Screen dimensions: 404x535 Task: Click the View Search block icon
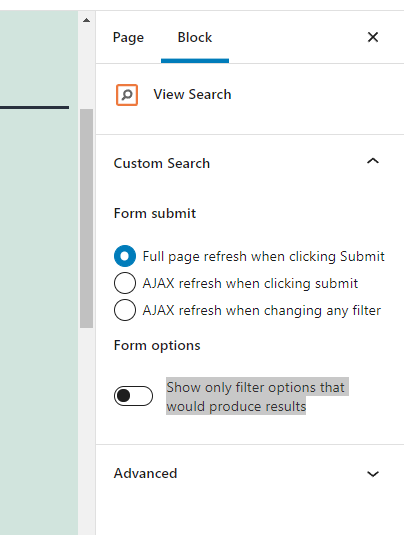pyautogui.click(x=127, y=95)
